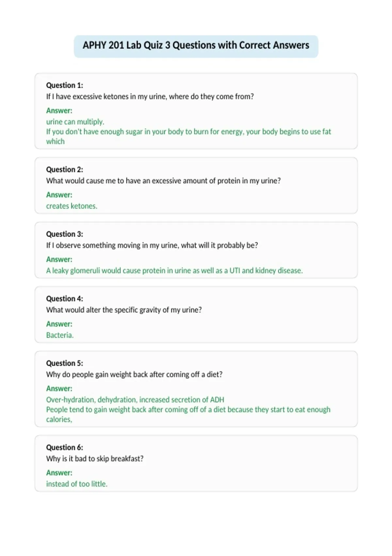Click the 'Bacteria.' answer text
The height and width of the screenshot is (556, 392).
[60, 335]
